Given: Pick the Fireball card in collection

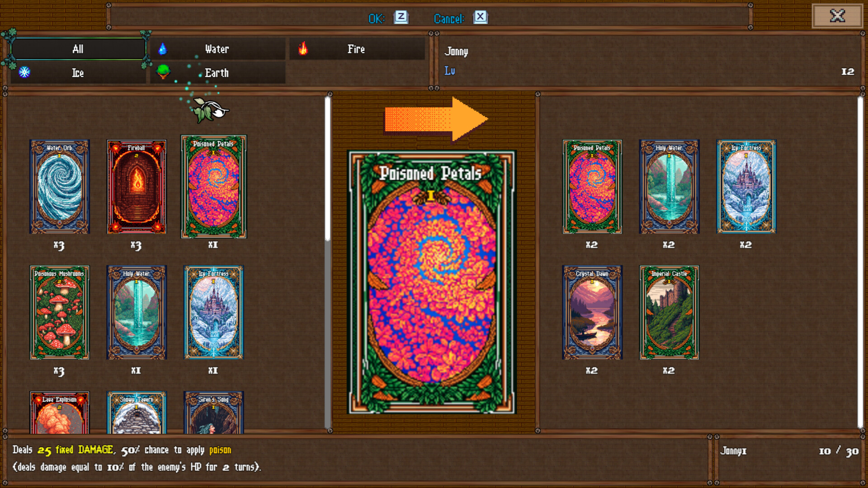Looking at the screenshot, I should [137, 187].
